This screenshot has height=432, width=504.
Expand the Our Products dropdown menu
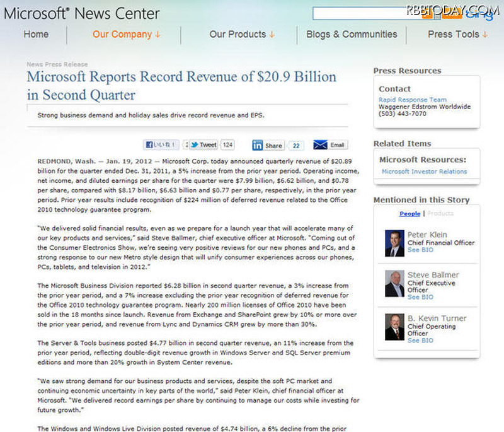pos(242,34)
